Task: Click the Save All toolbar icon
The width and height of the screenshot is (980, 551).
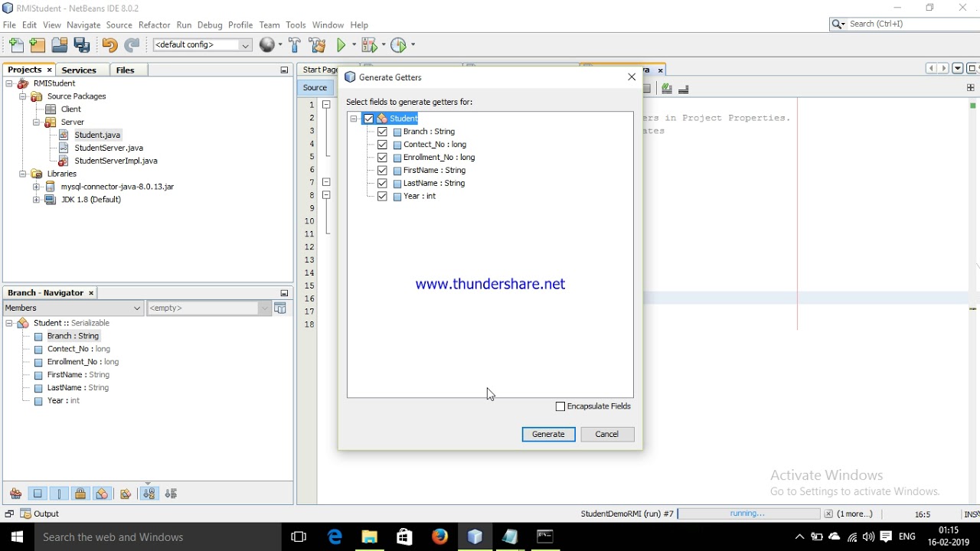Action: pos(82,45)
